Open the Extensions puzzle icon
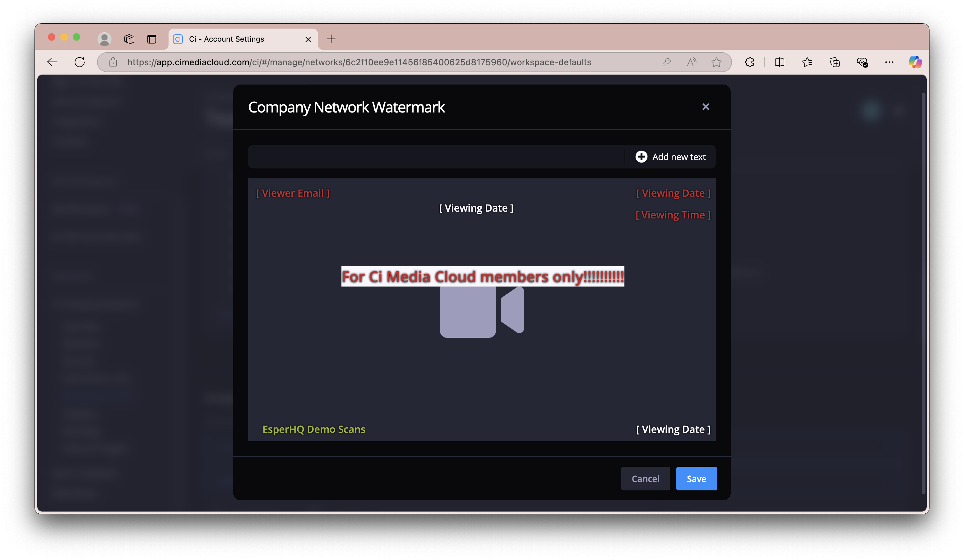964x560 pixels. [x=749, y=62]
